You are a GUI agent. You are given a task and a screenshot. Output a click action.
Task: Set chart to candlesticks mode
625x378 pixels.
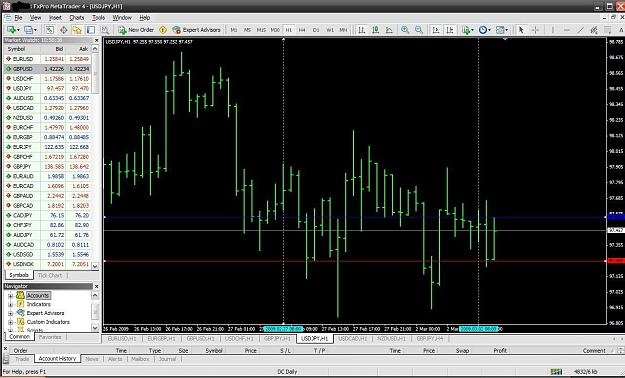click(x=375, y=30)
